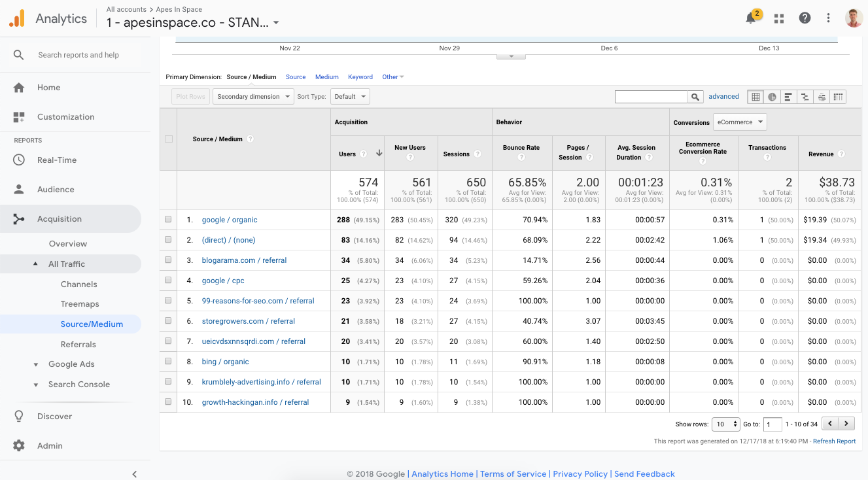Open Channels under All Traffic
Image resolution: width=868 pixels, height=480 pixels.
(x=78, y=284)
